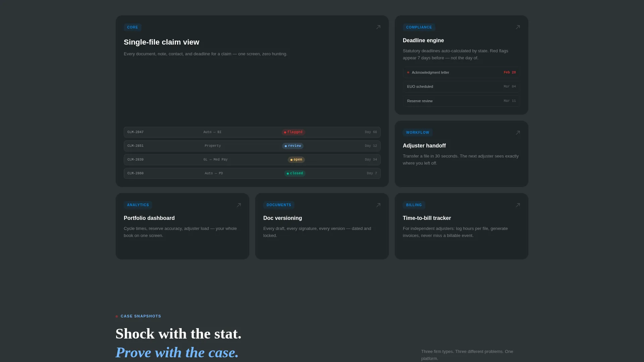This screenshot has width=644, height=362.
Task: Click the Day 68 value
Action: point(371,132)
